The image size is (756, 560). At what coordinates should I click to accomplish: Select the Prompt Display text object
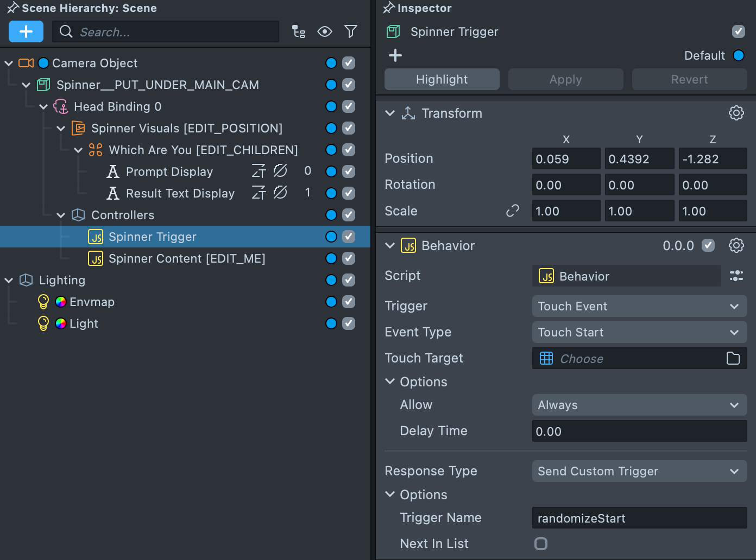[169, 172]
